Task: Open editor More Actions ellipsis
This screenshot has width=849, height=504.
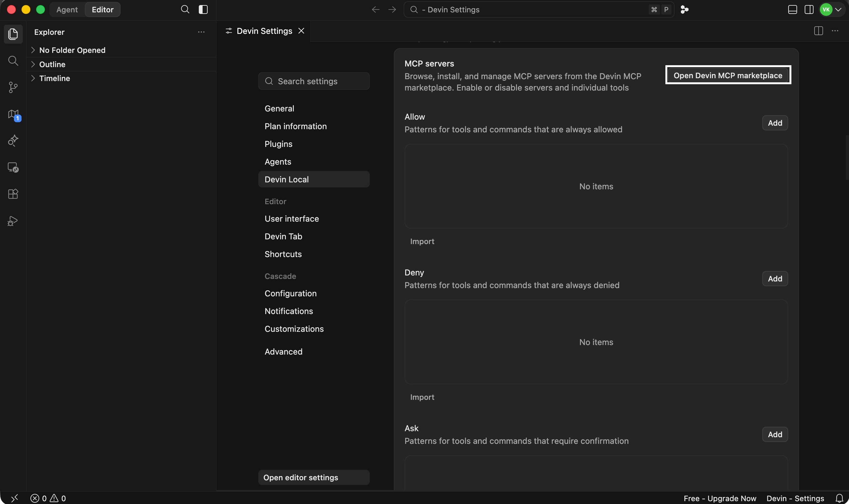Action: pos(835,31)
